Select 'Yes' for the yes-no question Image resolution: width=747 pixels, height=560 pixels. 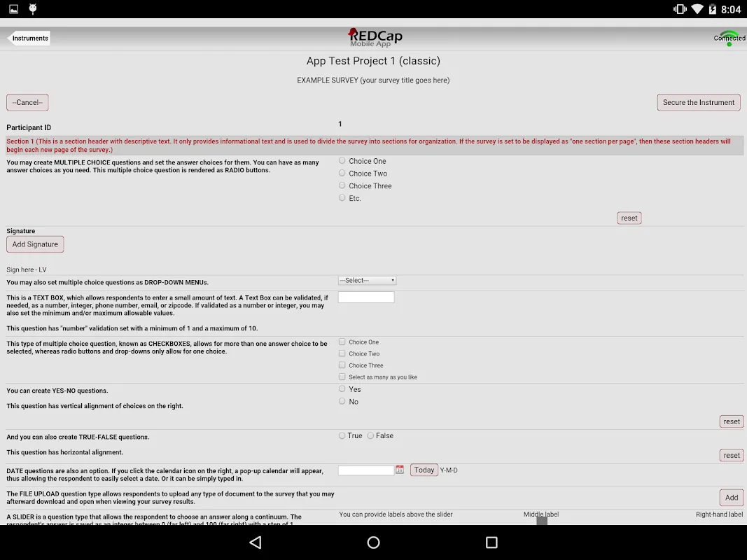342,389
